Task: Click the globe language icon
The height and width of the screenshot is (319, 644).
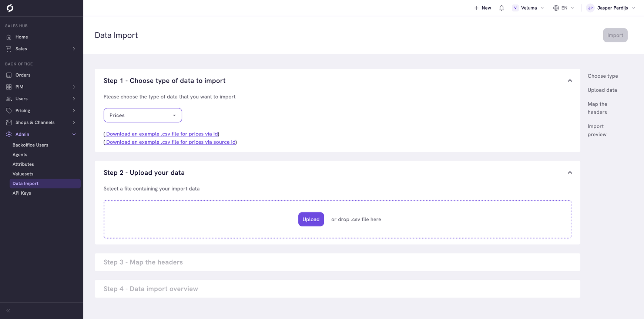Action: coord(556,8)
